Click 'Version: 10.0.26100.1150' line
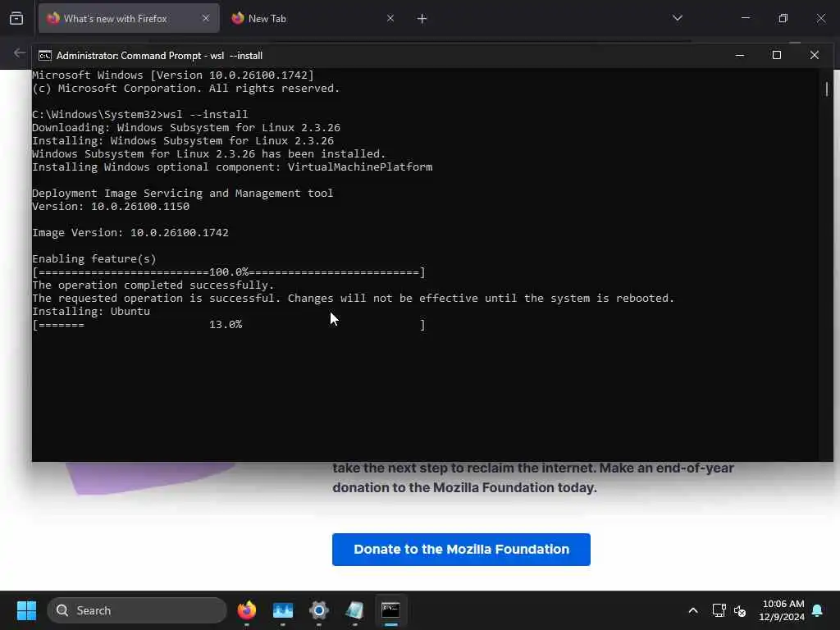The width and height of the screenshot is (840, 630). coord(111,206)
